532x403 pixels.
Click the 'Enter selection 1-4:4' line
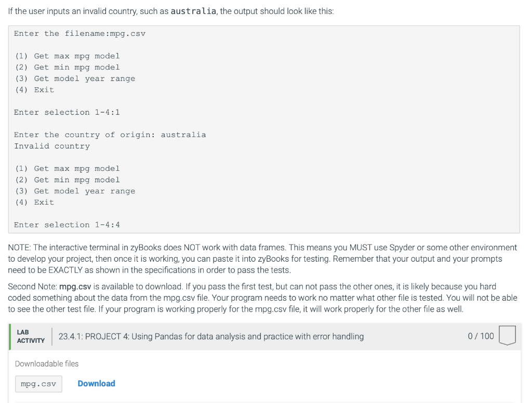pyautogui.click(x=67, y=225)
